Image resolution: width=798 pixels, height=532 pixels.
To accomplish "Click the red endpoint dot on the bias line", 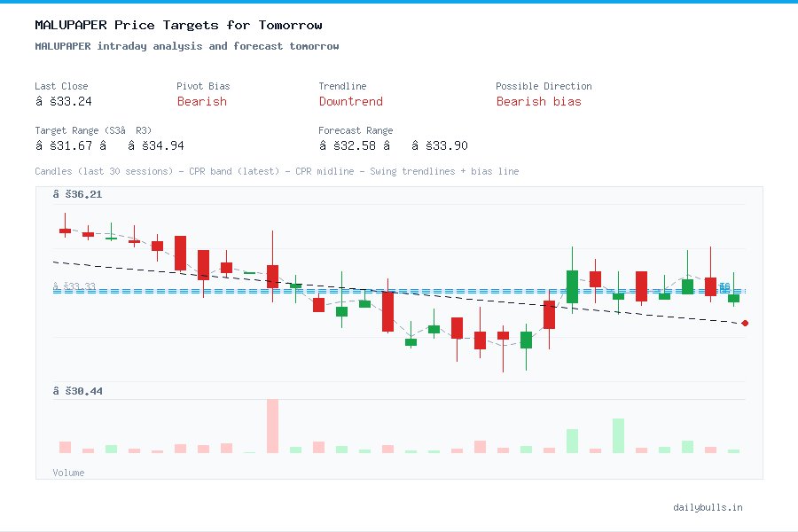I will click(x=744, y=324).
